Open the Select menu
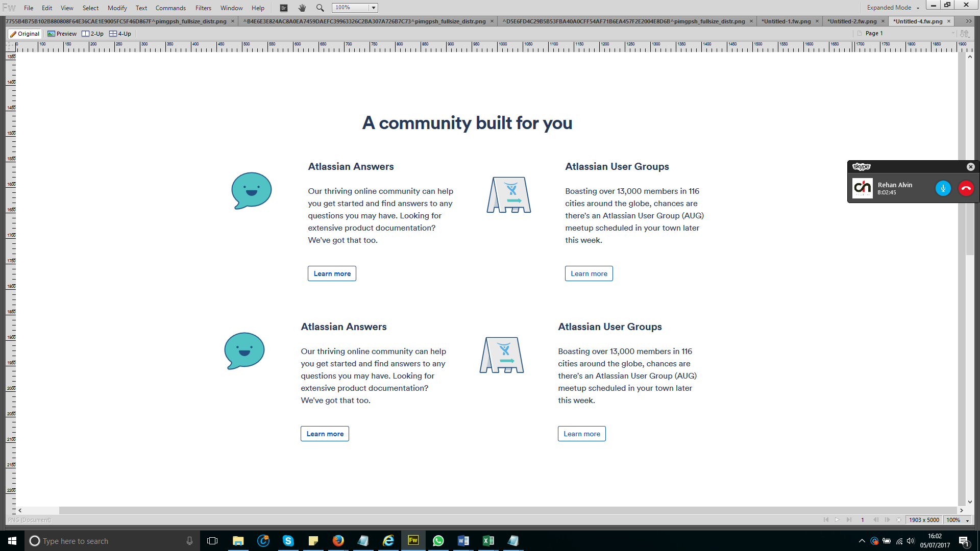The height and width of the screenshot is (551, 980). point(90,8)
